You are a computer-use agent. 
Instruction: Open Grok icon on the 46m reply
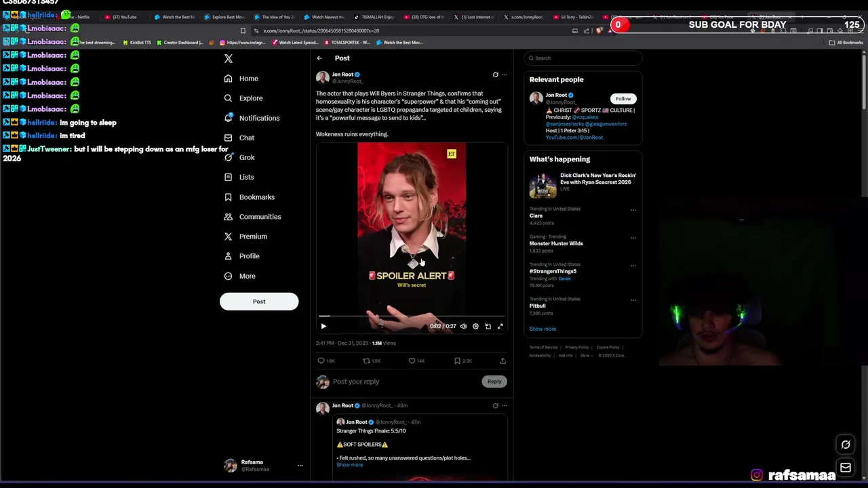(x=495, y=405)
